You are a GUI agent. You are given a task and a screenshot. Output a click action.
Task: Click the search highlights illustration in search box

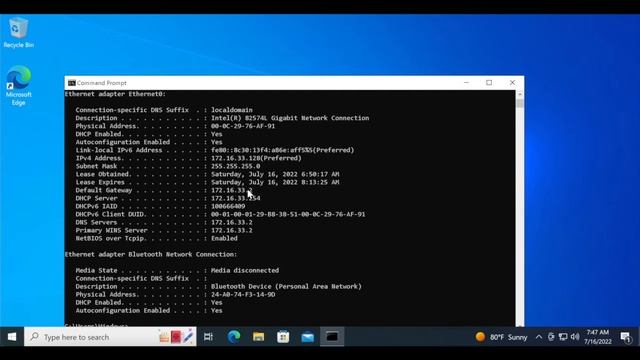coord(176,337)
